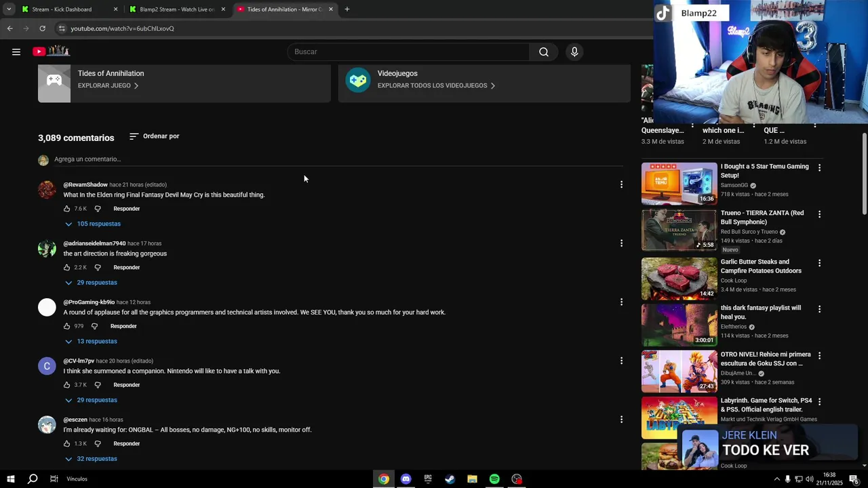The image size is (868, 488).
Task: Click the YouTube logo home icon
Action: [x=51, y=52]
